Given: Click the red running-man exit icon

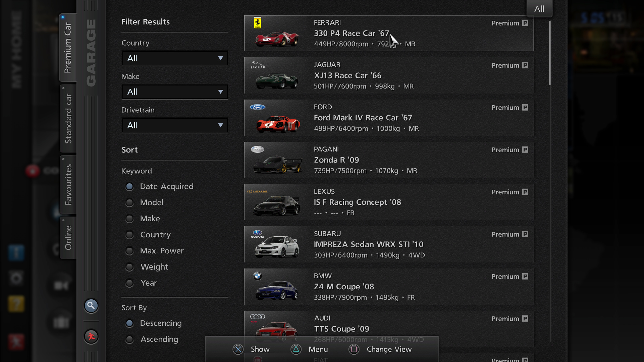Looking at the screenshot, I should click(91, 336).
